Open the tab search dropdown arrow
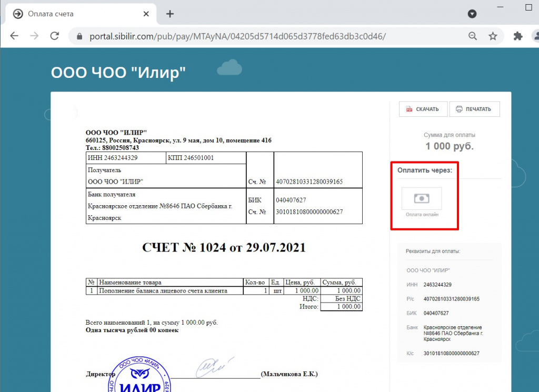539x392 pixels. click(472, 14)
